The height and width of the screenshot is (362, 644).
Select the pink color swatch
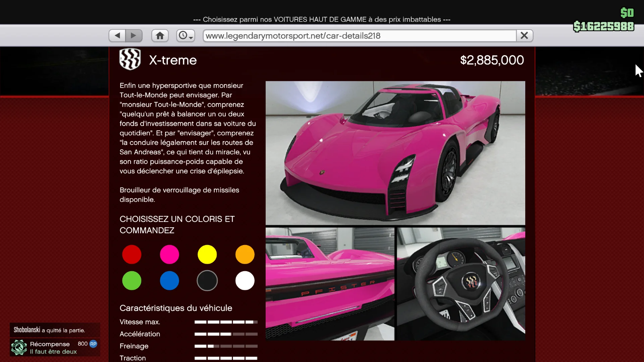click(169, 255)
